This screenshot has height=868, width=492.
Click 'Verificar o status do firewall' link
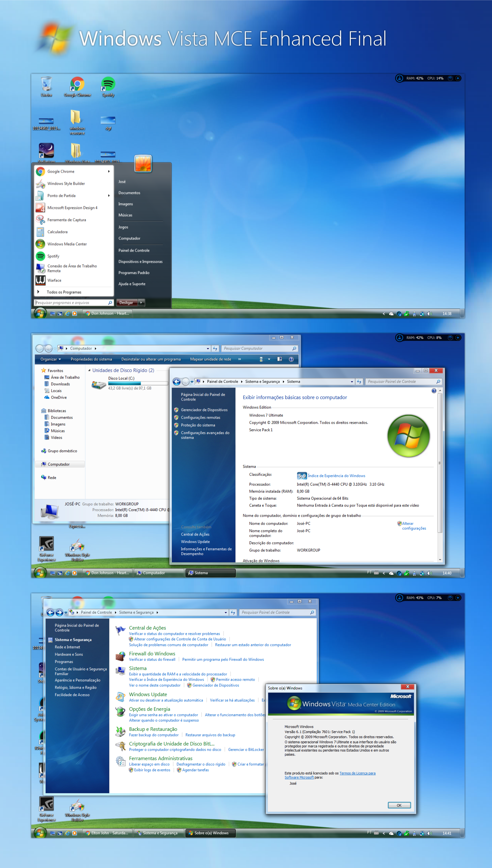[x=152, y=659]
